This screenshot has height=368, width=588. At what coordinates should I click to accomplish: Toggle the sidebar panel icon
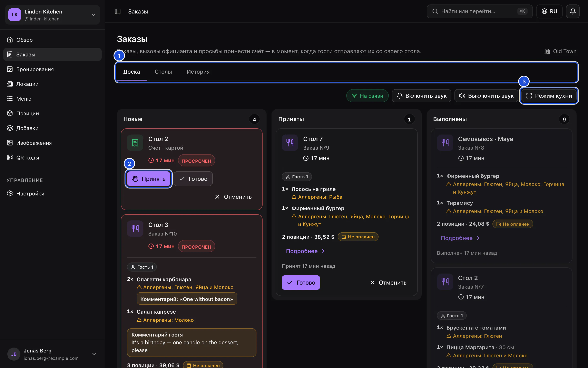[118, 11]
